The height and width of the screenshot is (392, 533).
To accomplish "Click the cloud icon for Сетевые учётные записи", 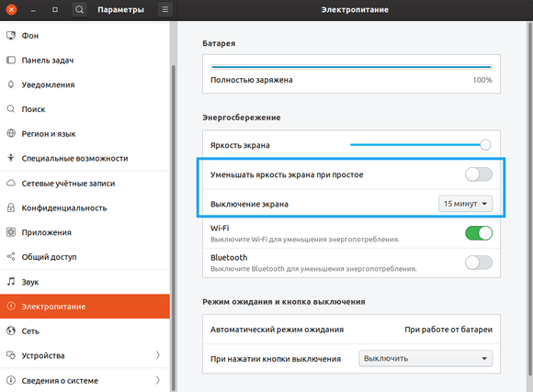I will click(x=11, y=183).
